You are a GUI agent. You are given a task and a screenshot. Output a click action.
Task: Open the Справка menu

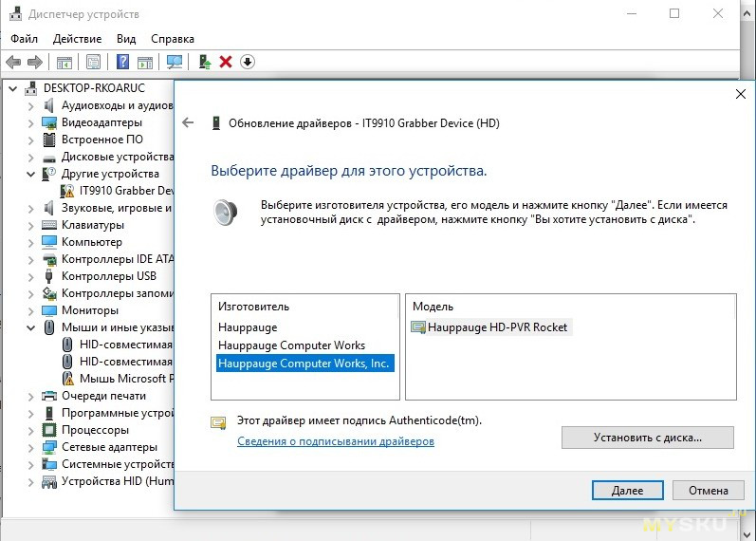[x=173, y=39]
